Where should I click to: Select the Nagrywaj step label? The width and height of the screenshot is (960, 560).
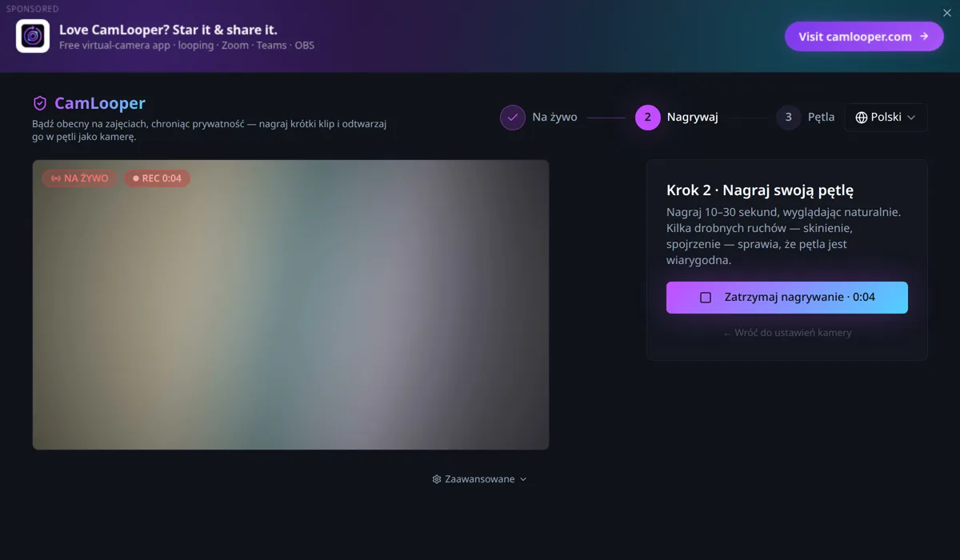[x=693, y=117]
